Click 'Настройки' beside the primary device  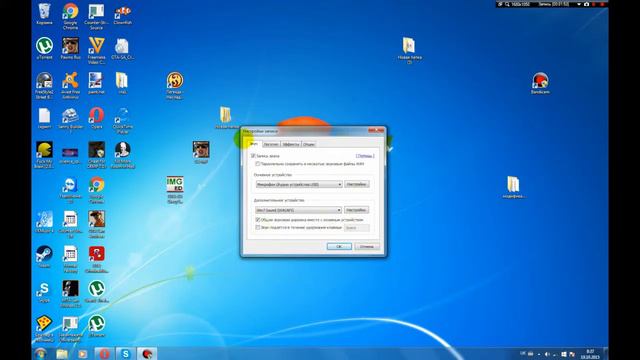pyautogui.click(x=357, y=184)
